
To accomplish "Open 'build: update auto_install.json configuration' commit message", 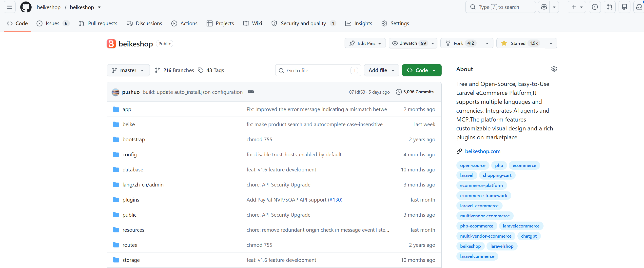I will pos(193,92).
